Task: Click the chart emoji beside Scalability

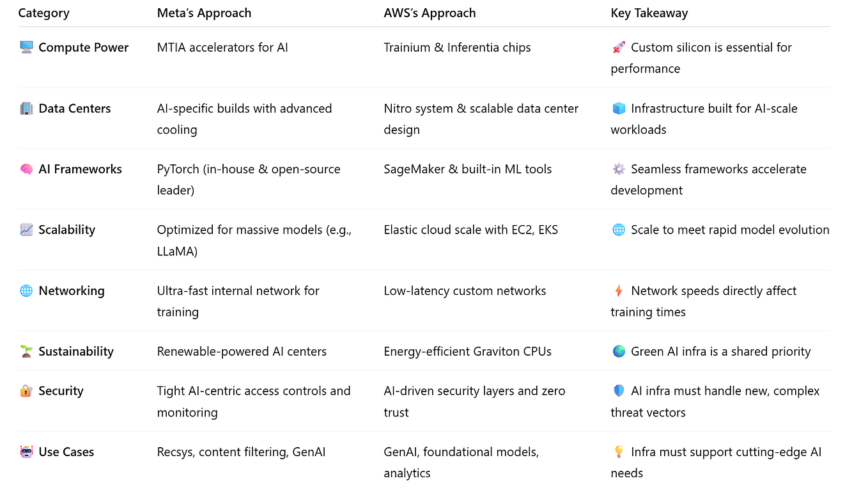Action: point(26,230)
